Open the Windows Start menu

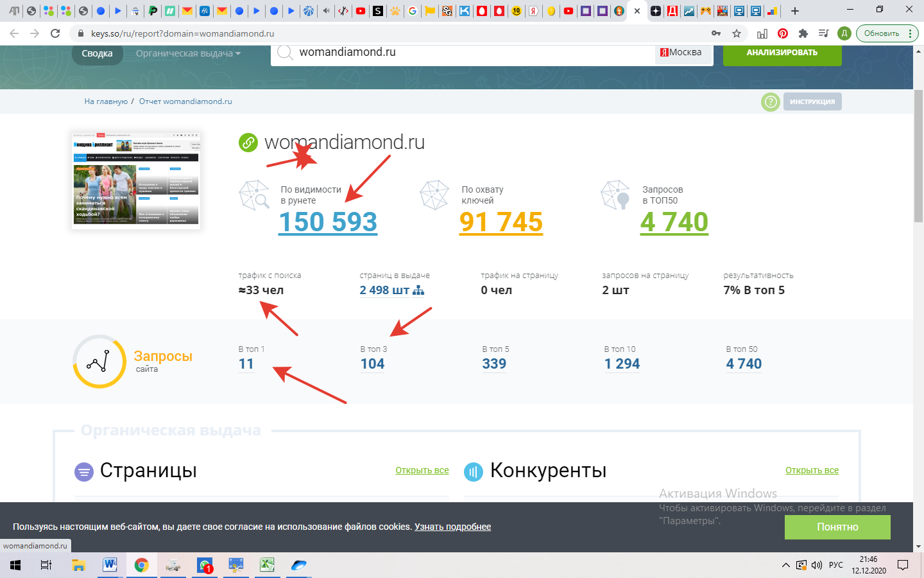click(15, 565)
